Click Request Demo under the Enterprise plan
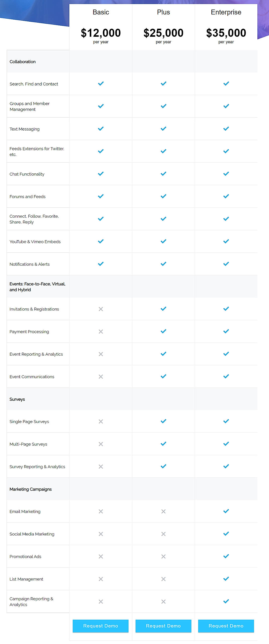The width and height of the screenshot is (269, 644). click(226, 626)
